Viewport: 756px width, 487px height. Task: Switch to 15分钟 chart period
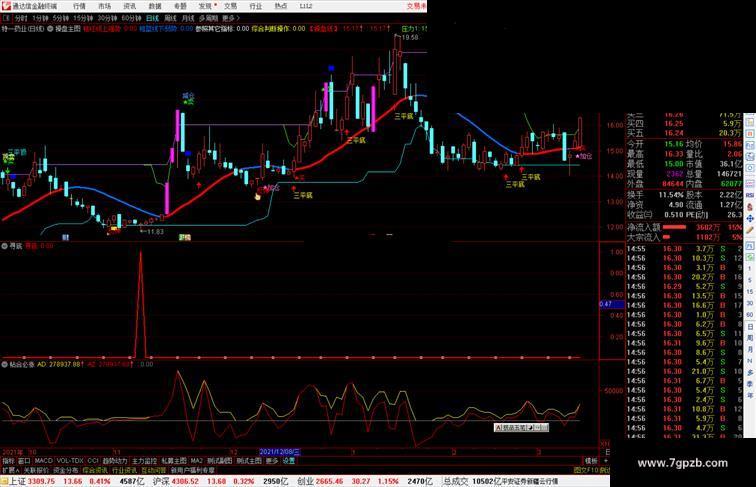point(83,18)
